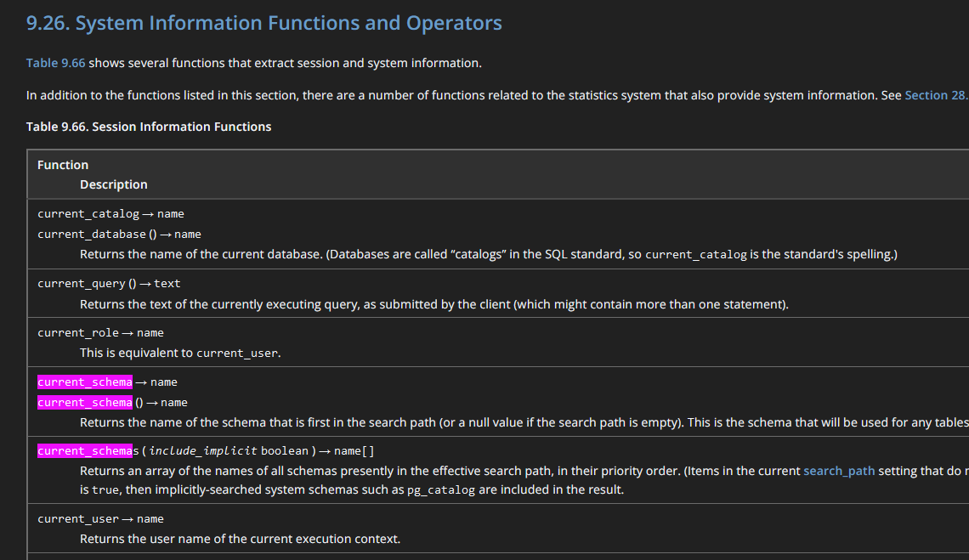
Task: Click the current_database function name
Action: [92, 234]
